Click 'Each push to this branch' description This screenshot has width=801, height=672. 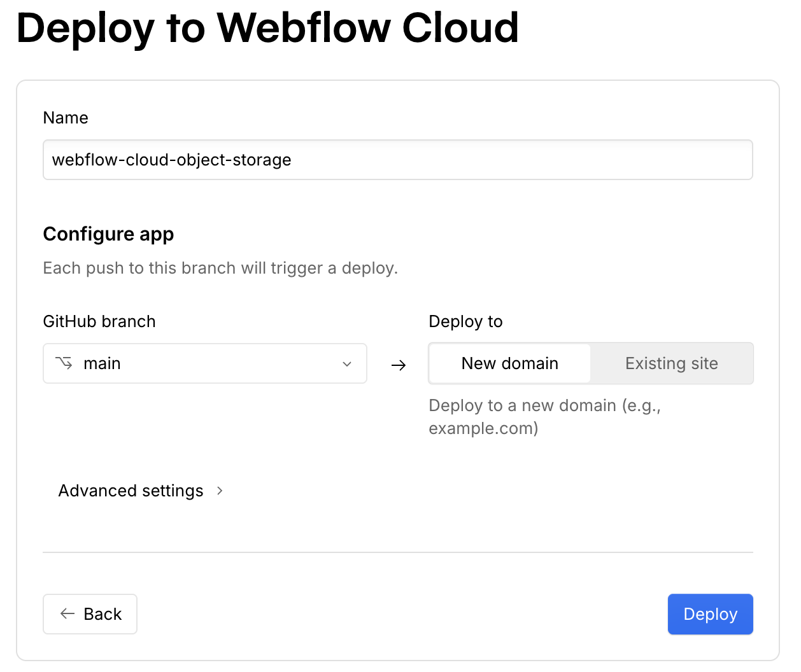(220, 268)
